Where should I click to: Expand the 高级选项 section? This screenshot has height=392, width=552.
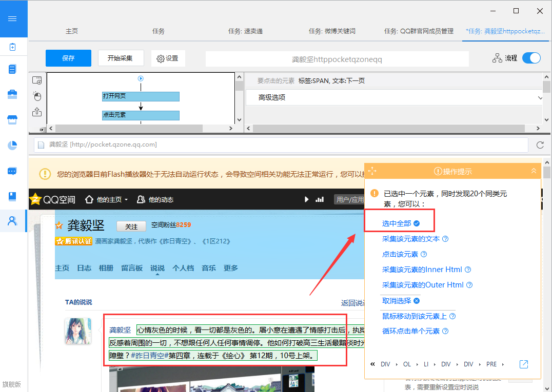click(395, 97)
